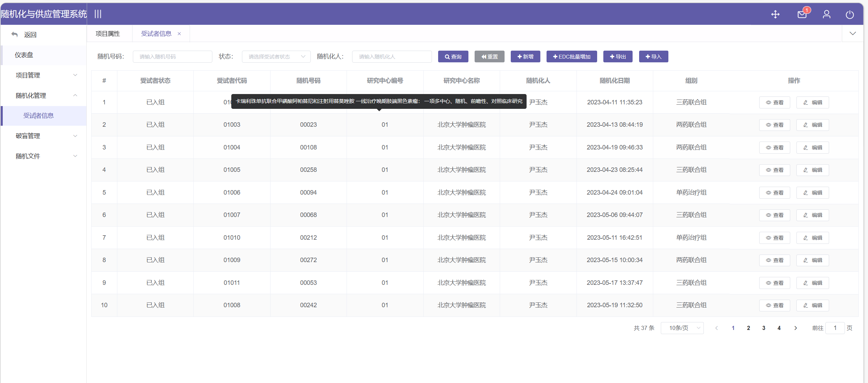This screenshot has width=868, height=383.
Task: Switch to the 受试者信息 tab
Action: tap(156, 34)
